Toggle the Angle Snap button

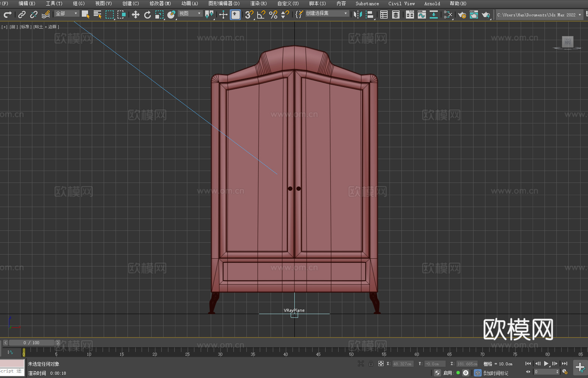[261, 14]
